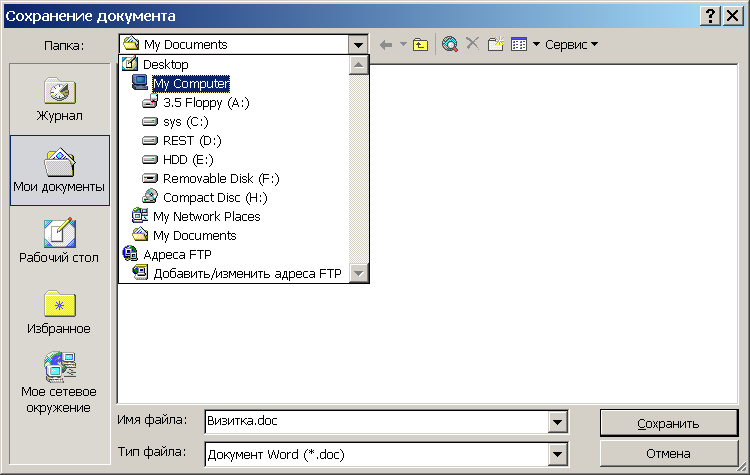Open the Views dropdown arrow in toolbar
Screen dimensions: 750x475
pyautogui.click(x=536, y=44)
